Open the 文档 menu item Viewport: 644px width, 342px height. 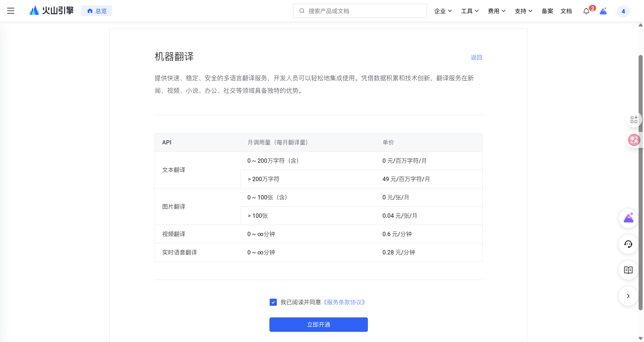pyautogui.click(x=566, y=11)
